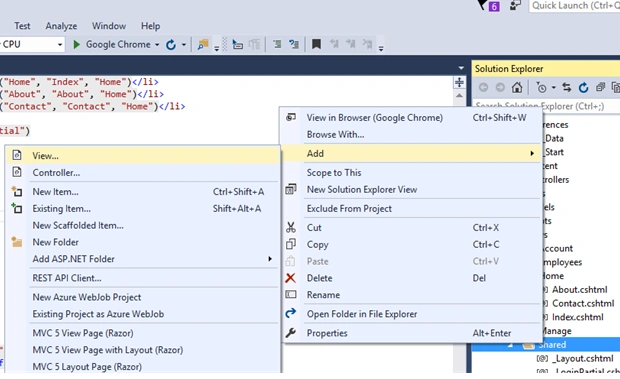Choose Cut from the context menu
This screenshot has height=379, width=620.
point(411,228)
